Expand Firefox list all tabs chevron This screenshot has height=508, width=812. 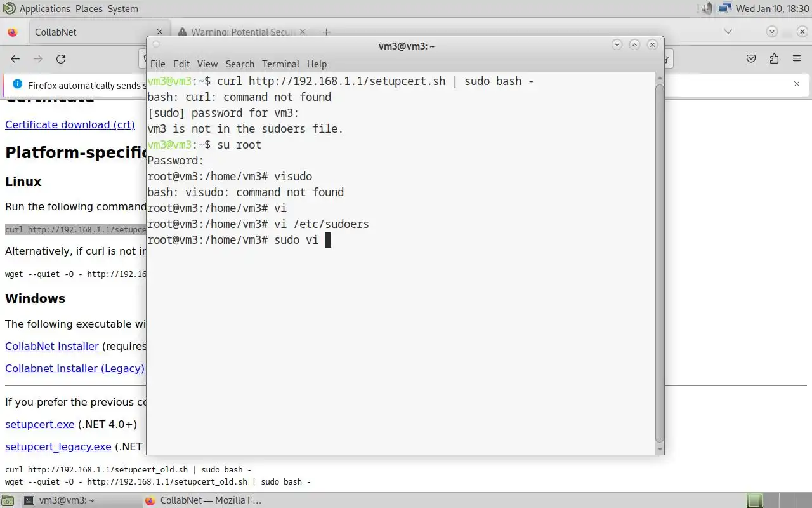[728, 32]
